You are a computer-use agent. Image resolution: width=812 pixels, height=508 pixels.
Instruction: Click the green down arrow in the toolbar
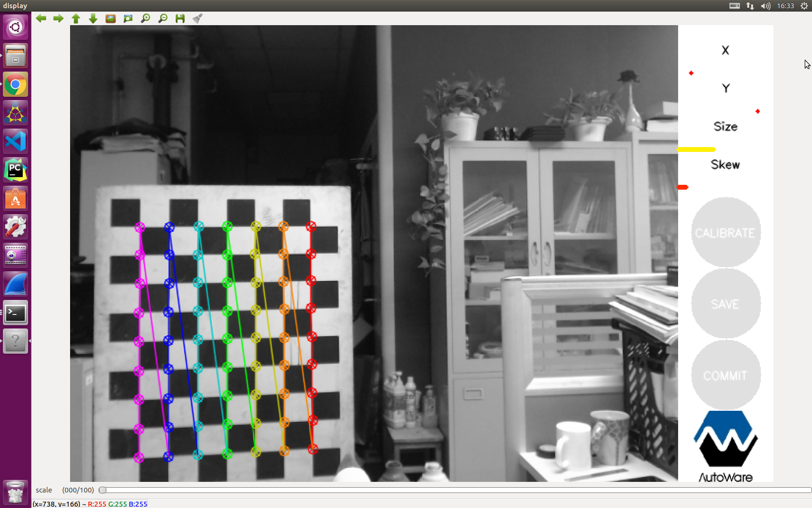coord(93,18)
